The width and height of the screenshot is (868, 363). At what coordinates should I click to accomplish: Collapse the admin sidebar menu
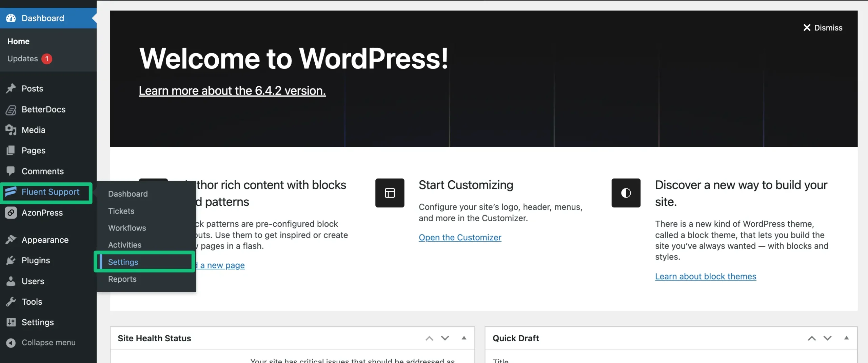coord(48,343)
